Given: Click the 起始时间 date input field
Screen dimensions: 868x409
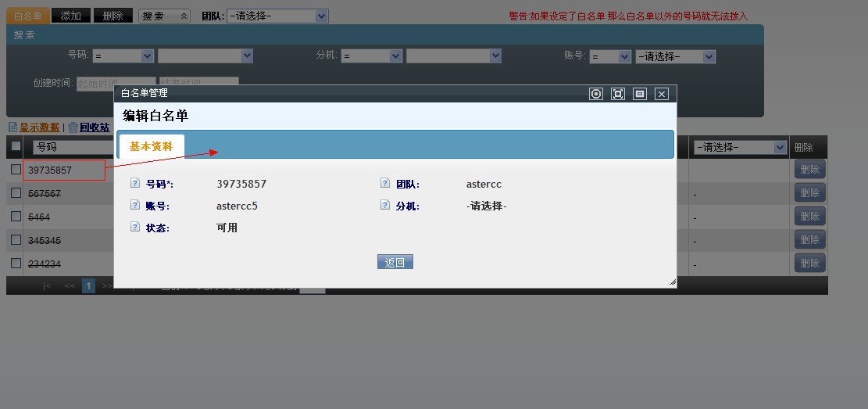Looking at the screenshot, I should tap(116, 83).
